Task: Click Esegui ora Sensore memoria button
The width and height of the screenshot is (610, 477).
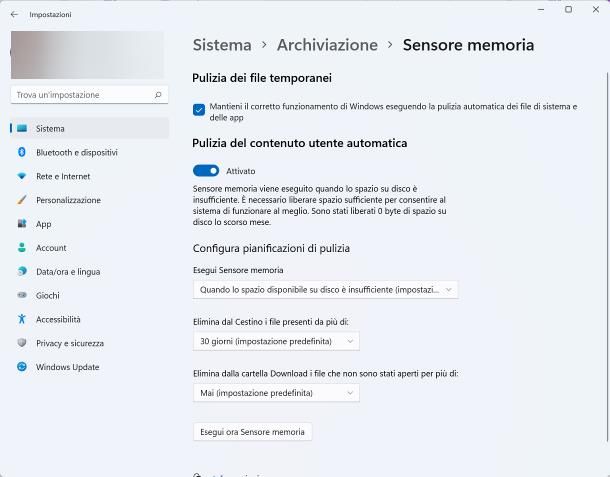Action: [252, 432]
